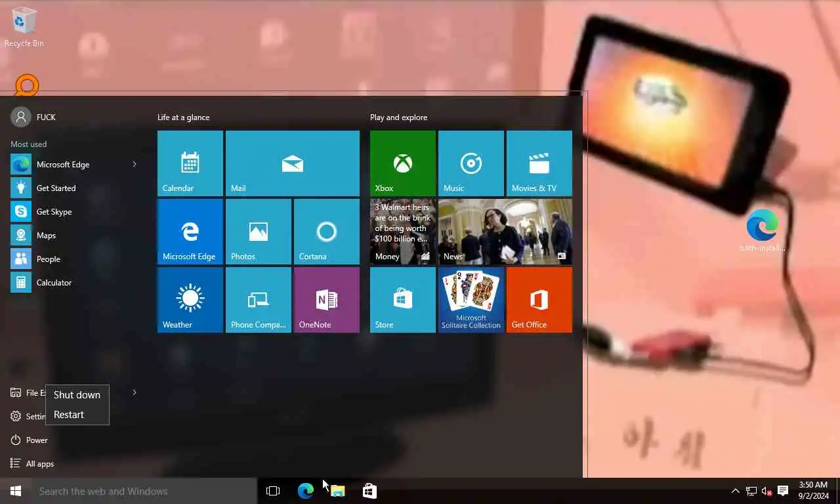Open Maps in Most used list
Screen dimensions: 840x504
[x=73, y=235]
